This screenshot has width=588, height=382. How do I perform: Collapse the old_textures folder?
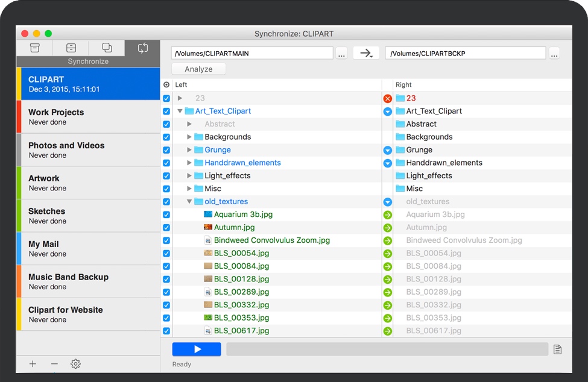(189, 202)
